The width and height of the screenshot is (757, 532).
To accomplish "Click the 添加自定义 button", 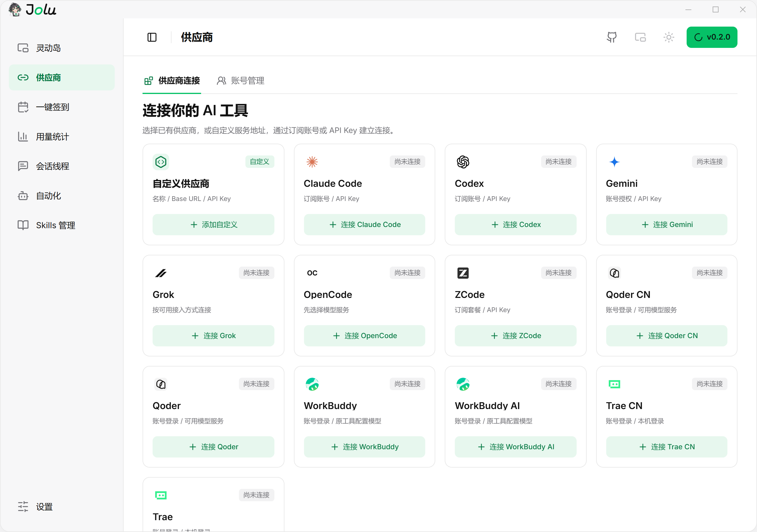I will pos(213,224).
